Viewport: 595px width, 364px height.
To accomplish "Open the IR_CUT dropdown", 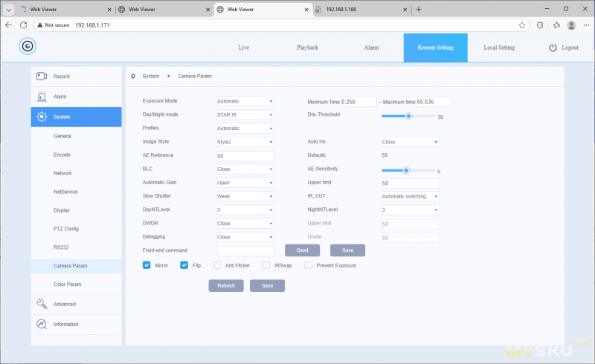I will pos(410,196).
